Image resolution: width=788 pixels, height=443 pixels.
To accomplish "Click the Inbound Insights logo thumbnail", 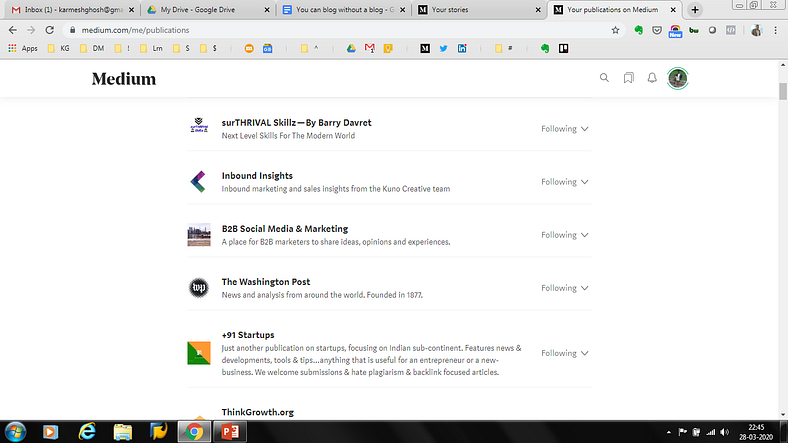I will (x=199, y=182).
